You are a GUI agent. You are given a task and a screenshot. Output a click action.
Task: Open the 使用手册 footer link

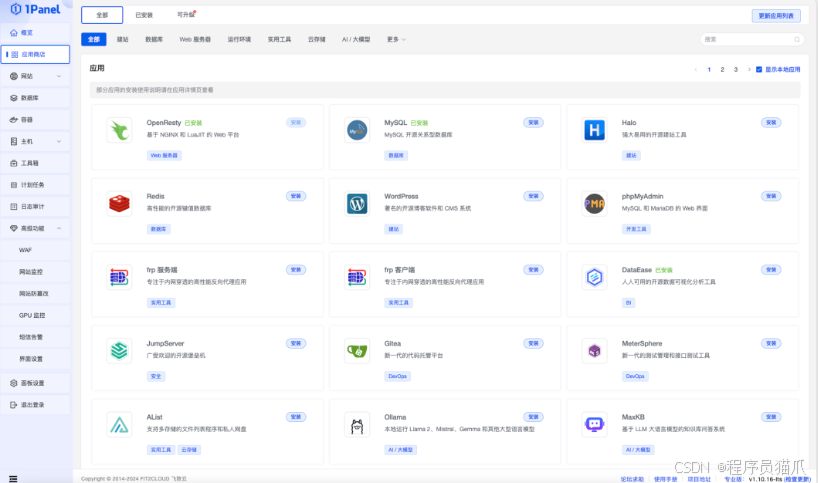point(665,479)
